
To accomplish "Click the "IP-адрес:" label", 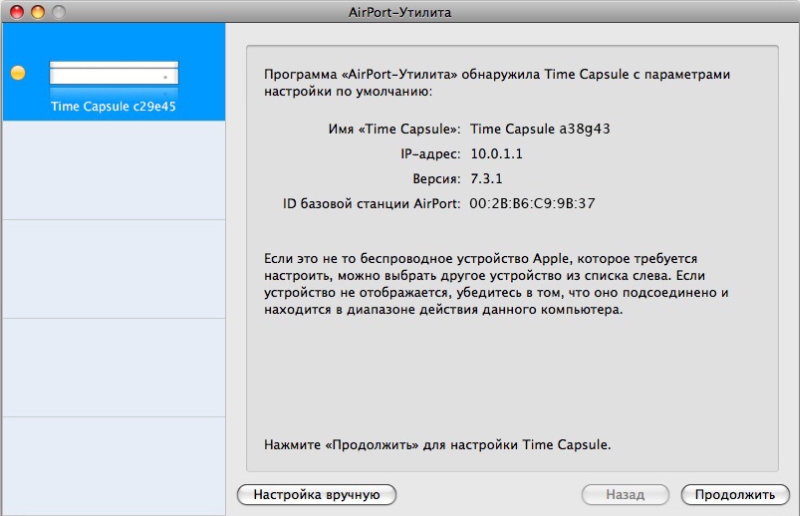I will 429,154.
